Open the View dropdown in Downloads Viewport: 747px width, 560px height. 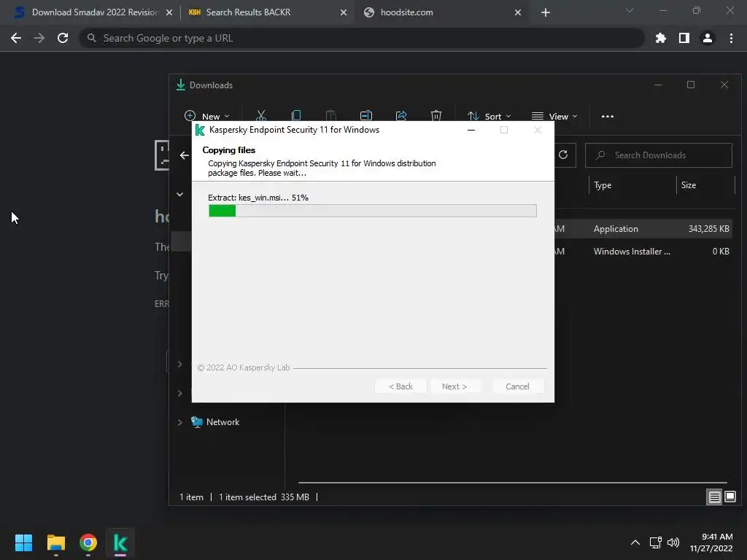[x=554, y=116]
